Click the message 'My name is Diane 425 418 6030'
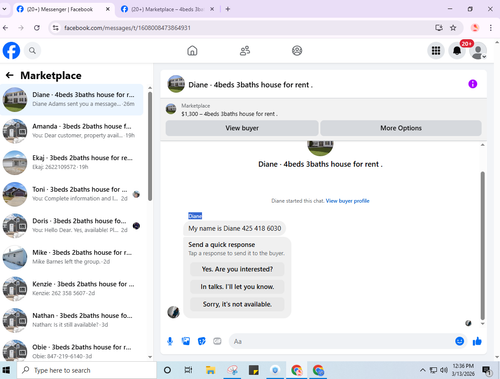500x379 pixels. coord(235,228)
